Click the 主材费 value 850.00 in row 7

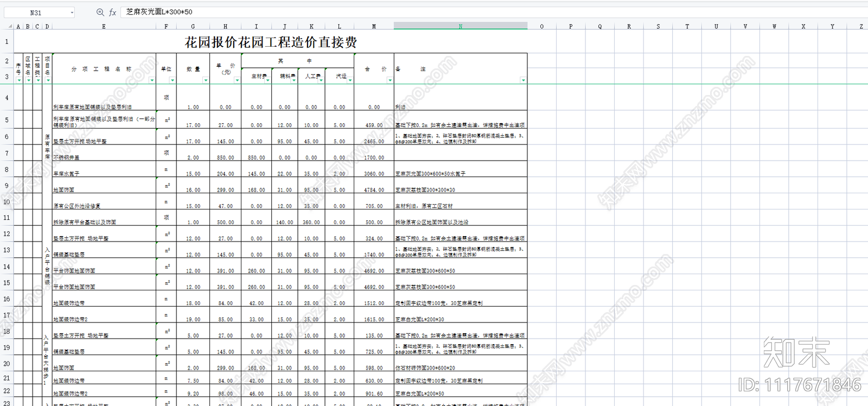tap(256, 157)
